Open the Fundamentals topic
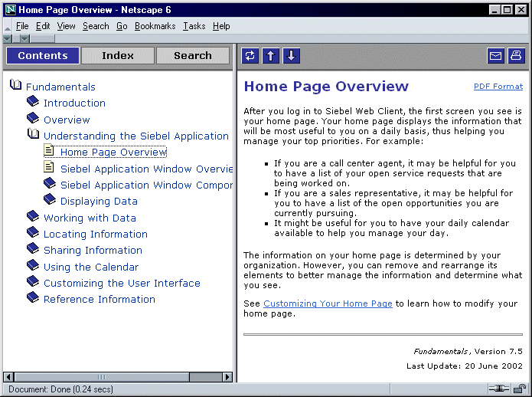 tap(60, 87)
